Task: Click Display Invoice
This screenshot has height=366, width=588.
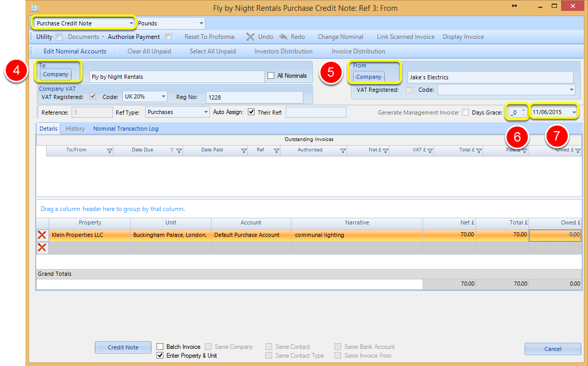Action: (x=463, y=37)
